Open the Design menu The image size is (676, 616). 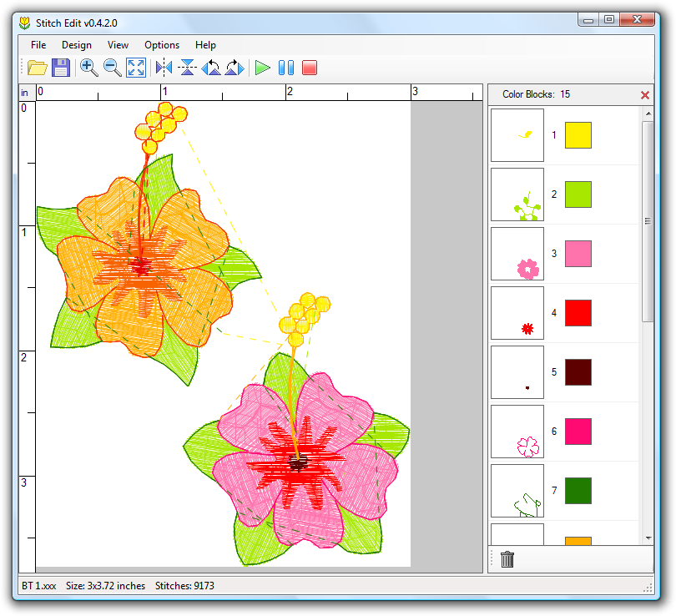[77, 45]
